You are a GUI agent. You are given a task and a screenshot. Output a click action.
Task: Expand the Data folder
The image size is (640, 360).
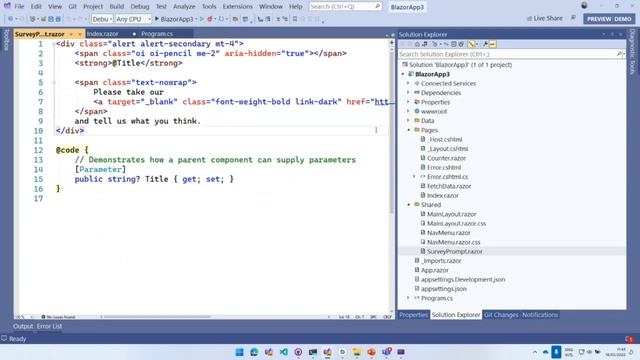(408, 120)
